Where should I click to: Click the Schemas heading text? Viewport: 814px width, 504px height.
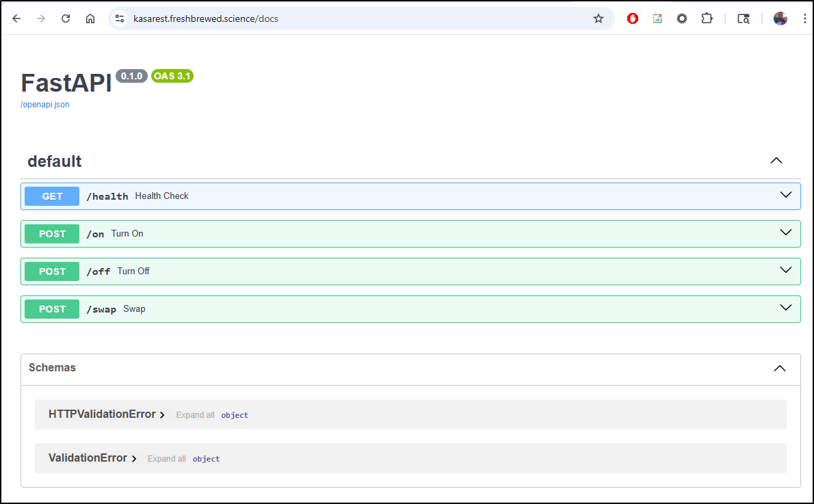(53, 367)
